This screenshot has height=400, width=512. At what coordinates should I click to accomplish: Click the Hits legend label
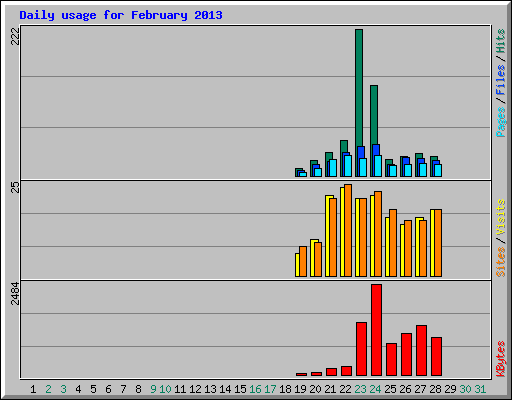[501, 41]
